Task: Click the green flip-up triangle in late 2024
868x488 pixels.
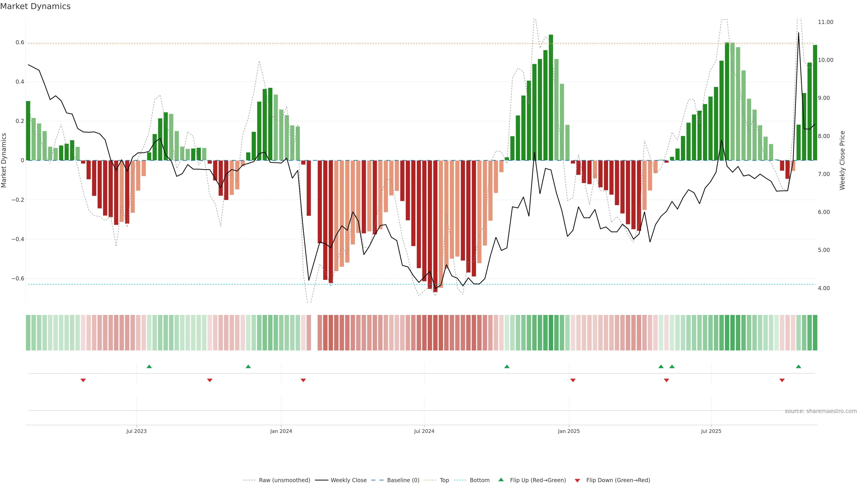Action: tap(507, 366)
